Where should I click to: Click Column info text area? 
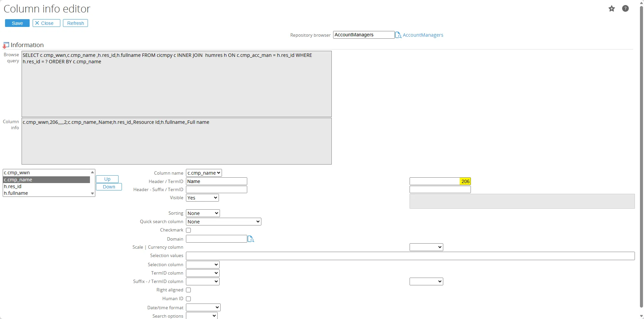click(x=176, y=141)
